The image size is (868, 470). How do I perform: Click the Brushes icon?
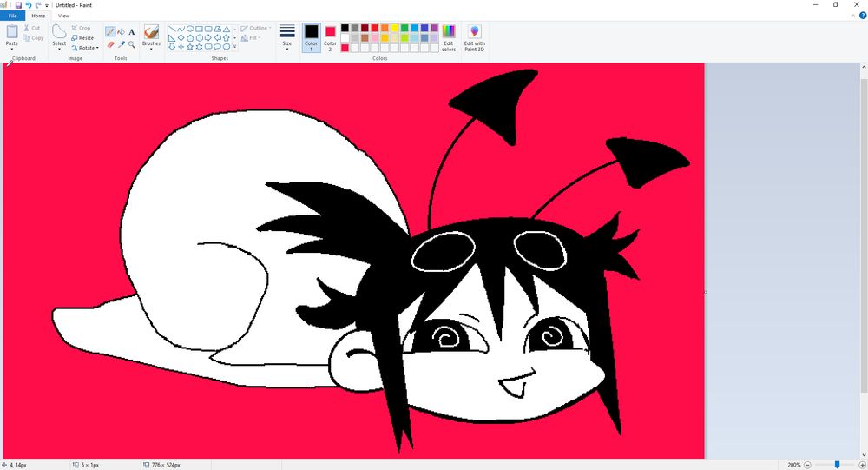tap(151, 31)
